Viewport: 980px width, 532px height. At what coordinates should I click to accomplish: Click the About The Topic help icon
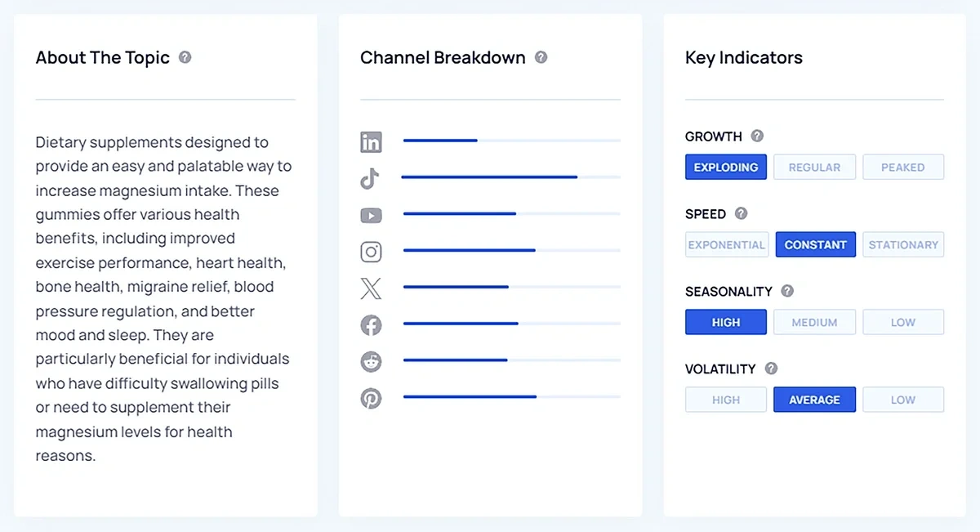click(x=185, y=57)
